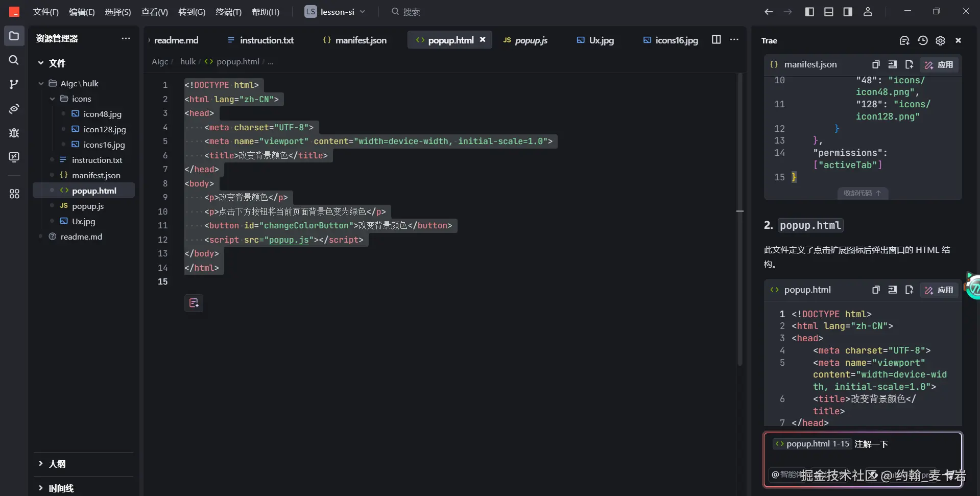Open the account profile icon
The width and height of the screenshot is (980, 496).
coord(868,12)
